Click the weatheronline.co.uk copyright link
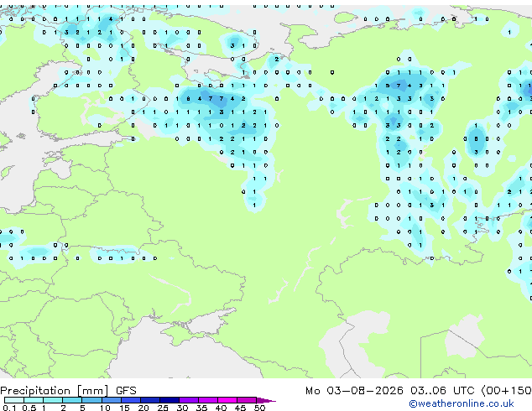 pos(462,403)
